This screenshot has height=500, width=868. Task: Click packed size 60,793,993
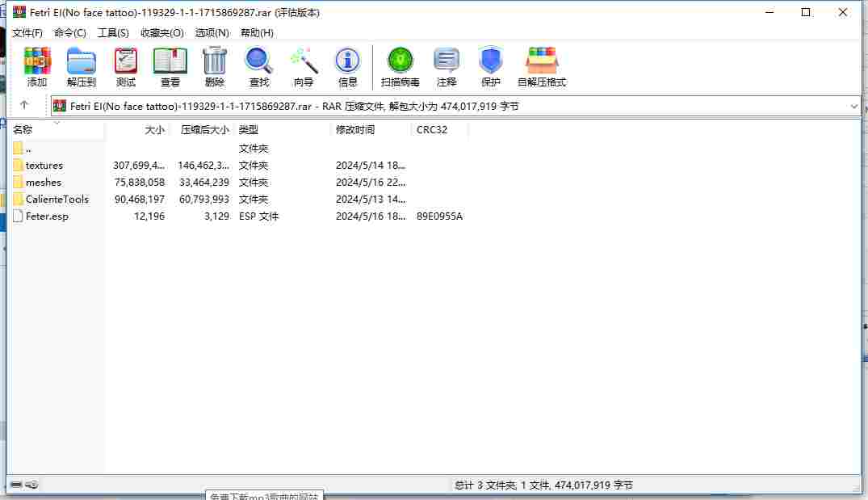204,199
